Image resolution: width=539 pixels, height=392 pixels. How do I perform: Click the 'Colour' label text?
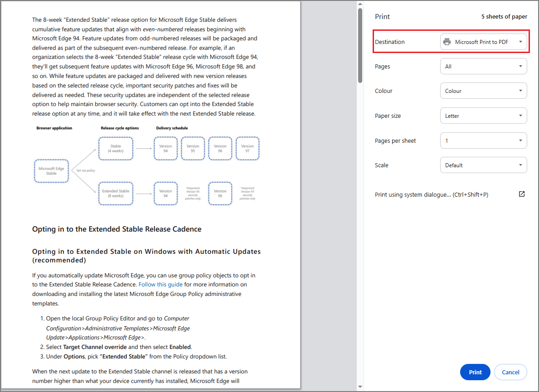tap(384, 91)
